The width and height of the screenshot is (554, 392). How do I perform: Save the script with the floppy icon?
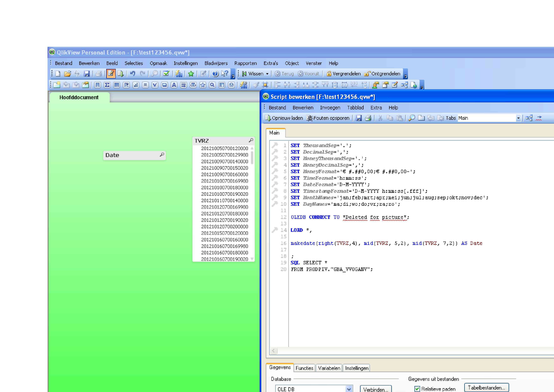[359, 118]
